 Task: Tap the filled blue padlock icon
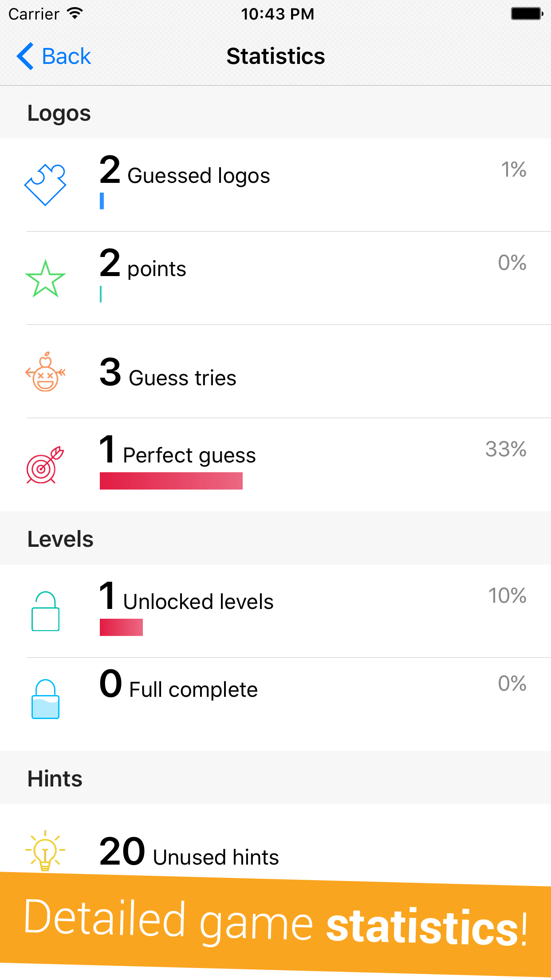[45, 699]
